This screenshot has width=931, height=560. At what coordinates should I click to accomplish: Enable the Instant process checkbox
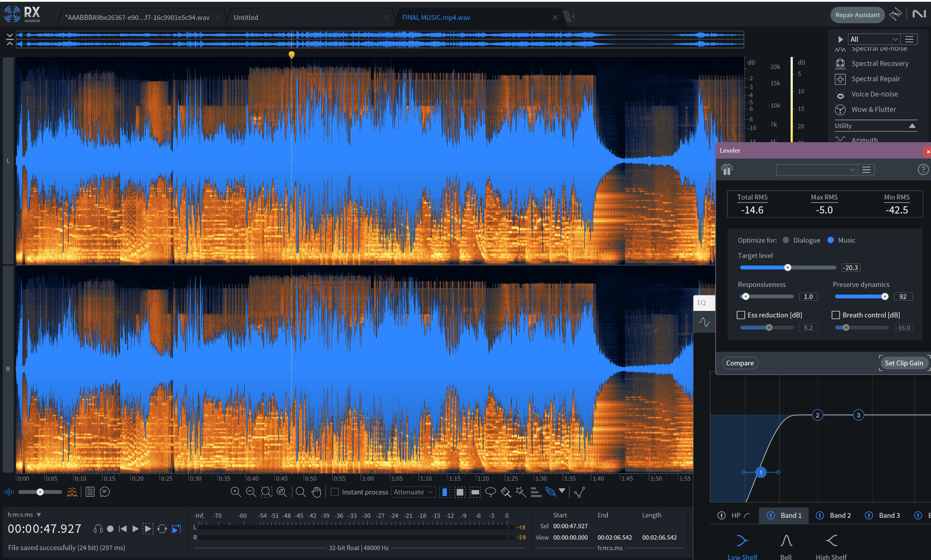[334, 492]
